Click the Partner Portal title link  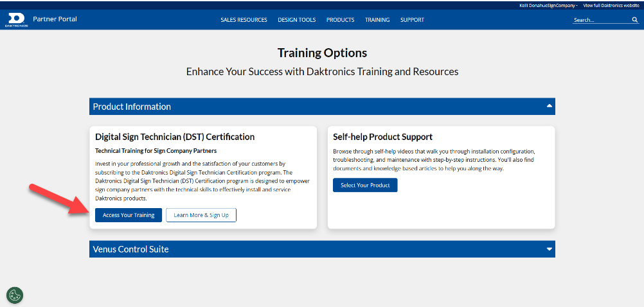click(x=55, y=19)
